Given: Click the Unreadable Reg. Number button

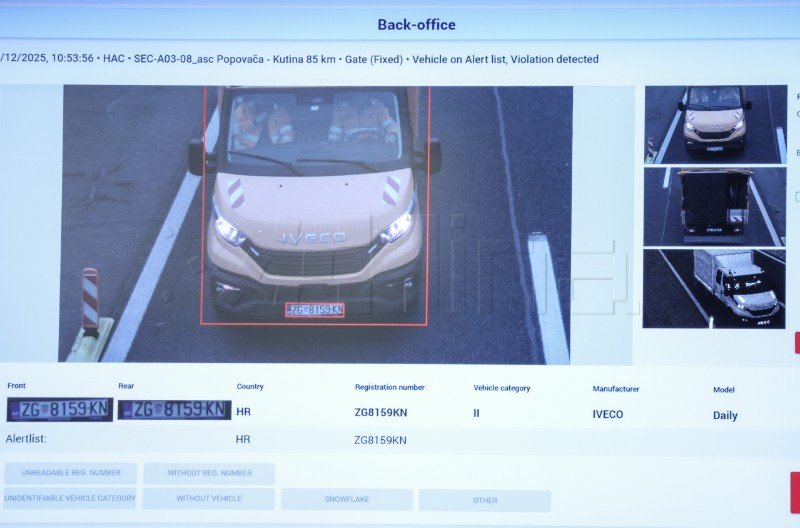Looking at the screenshot, I should click(71, 473).
